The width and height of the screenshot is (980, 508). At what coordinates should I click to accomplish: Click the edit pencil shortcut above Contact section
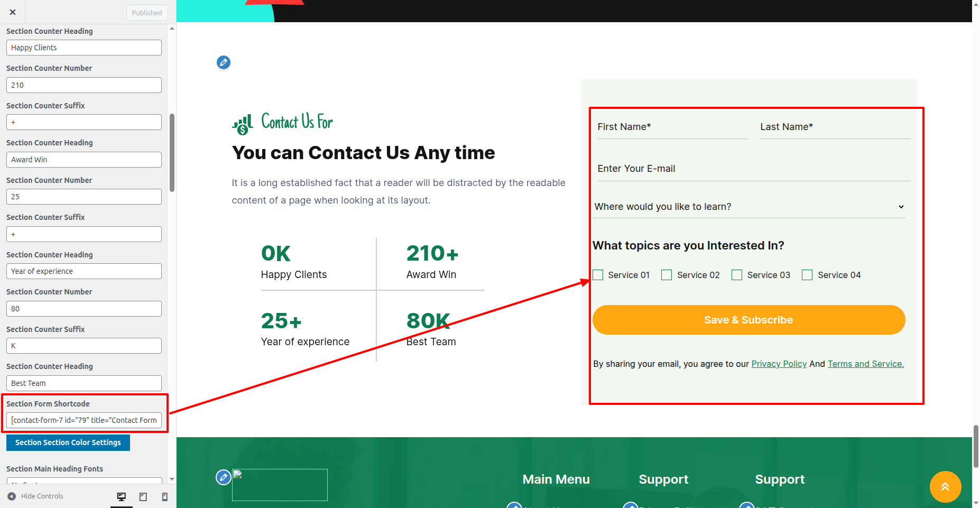coord(224,62)
